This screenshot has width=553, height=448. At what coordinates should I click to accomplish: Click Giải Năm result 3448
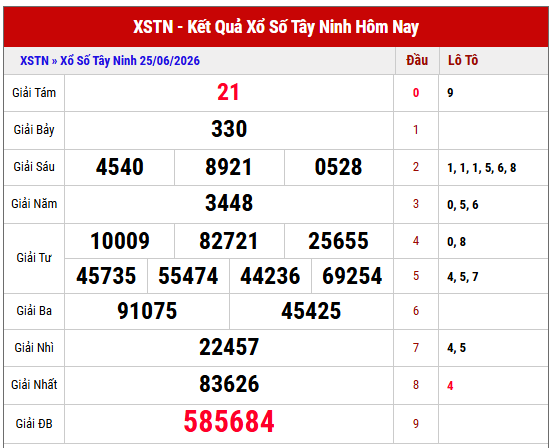[x=229, y=203]
